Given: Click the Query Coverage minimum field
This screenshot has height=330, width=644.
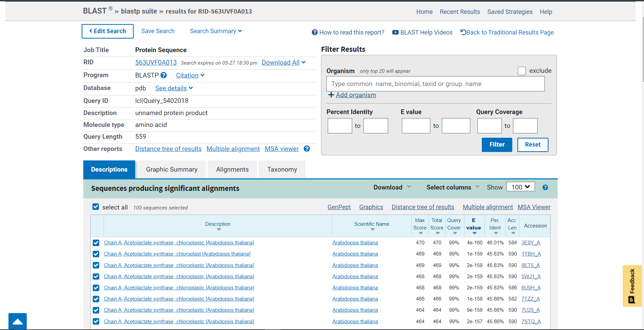Looking at the screenshot, I should pos(489,126).
